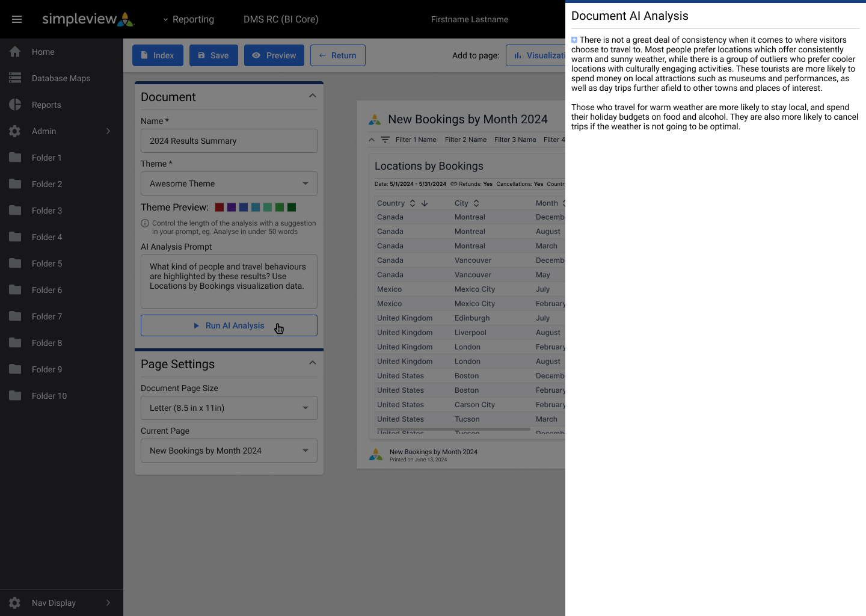Toggle descending sort on the Country column
Image resolution: width=866 pixels, height=616 pixels.
[425, 203]
